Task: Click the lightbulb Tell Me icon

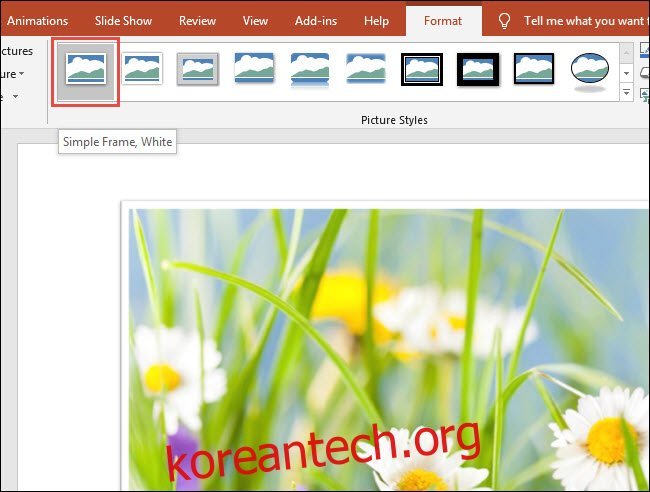Action: 504,21
